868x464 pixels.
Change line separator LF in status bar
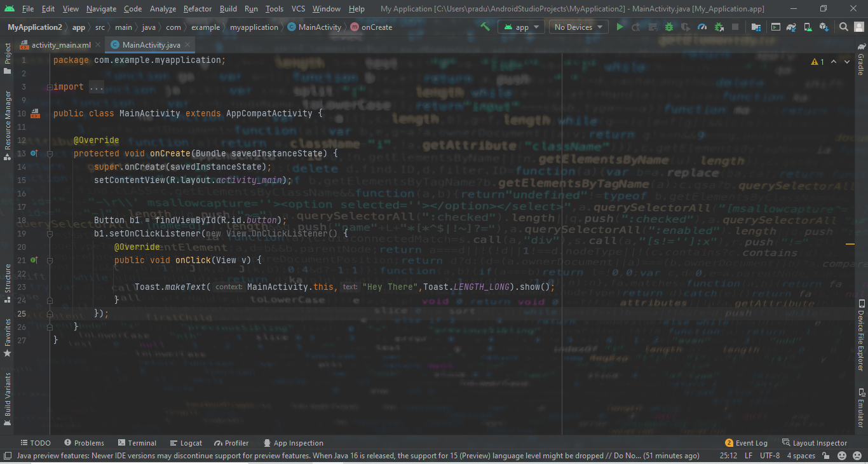click(x=749, y=456)
